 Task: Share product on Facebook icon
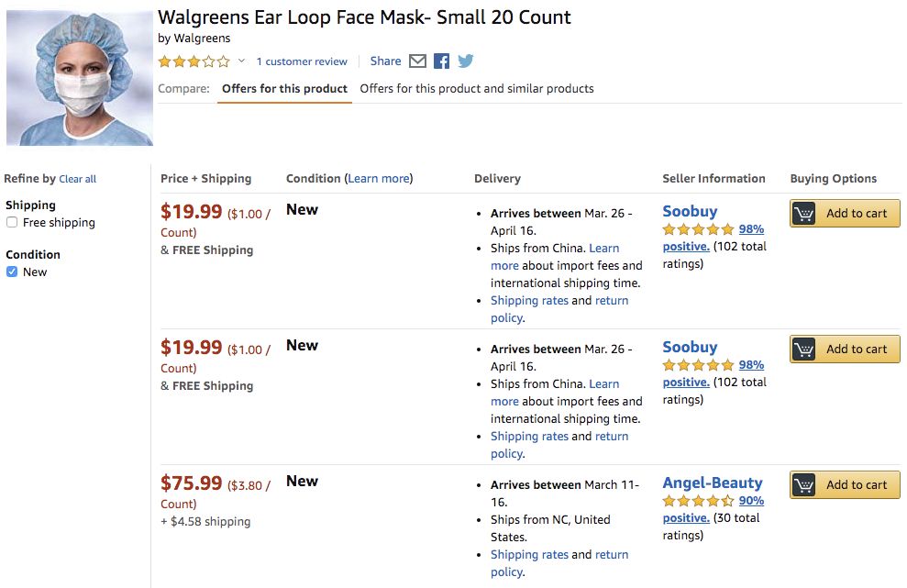coord(442,61)
